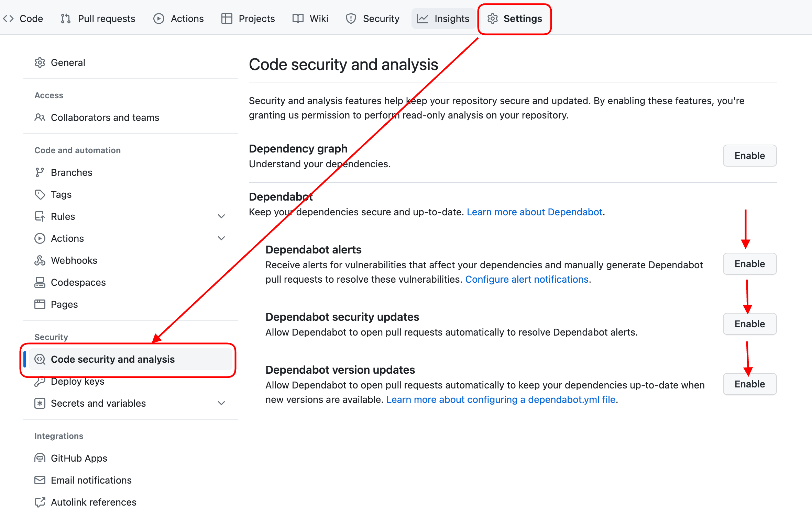This screenshot has height=531, width=812.
Task: Select Code security and analysis item
Action: point(131,359)
